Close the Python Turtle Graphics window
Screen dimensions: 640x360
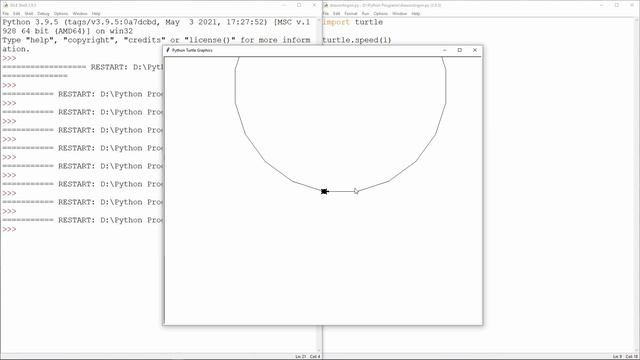(475, 50)
